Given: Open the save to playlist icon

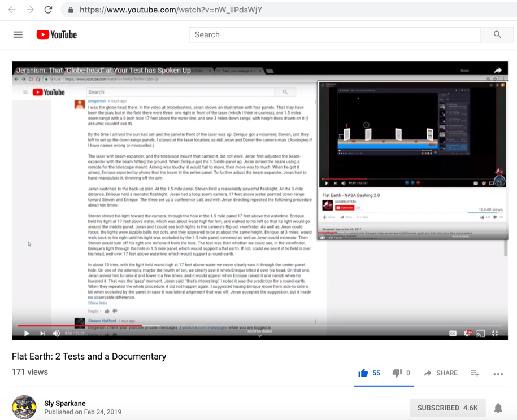Looking at the screenshot, I should click(x=475, y=373).
